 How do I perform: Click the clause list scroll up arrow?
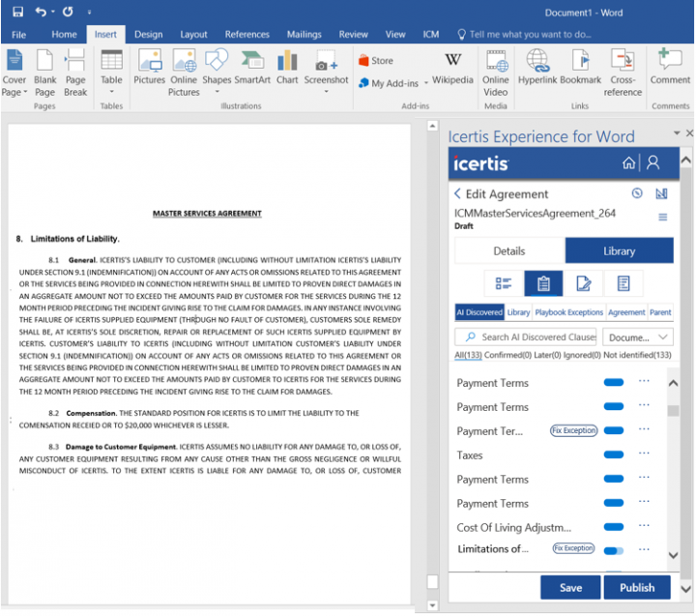(673, 383)
